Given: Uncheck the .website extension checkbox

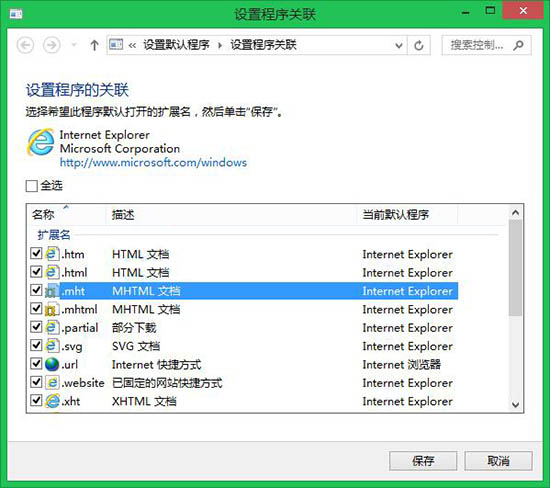Looking at the screenshot, I should click(36, 382).
